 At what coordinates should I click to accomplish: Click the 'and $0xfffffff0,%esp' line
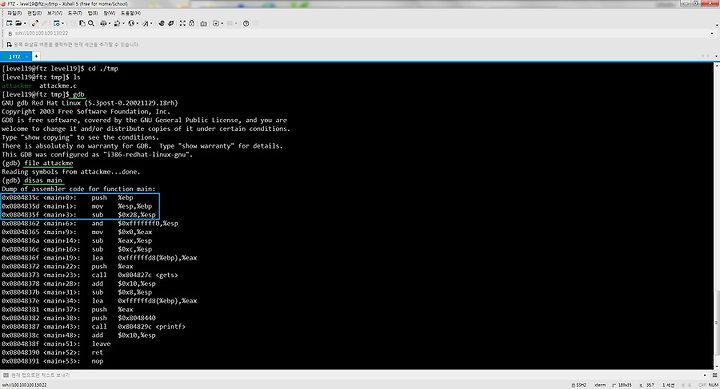click(x=90, y=223)
